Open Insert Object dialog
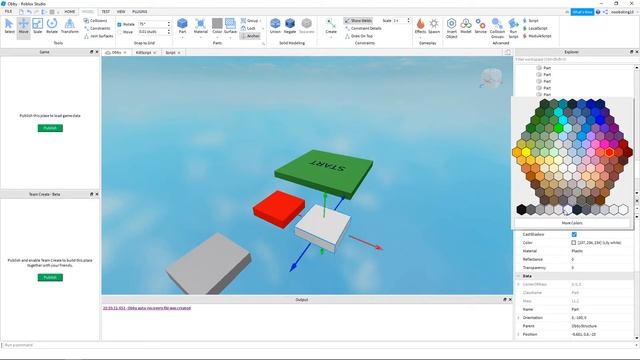The height and width of the screenshot is (360, 640). (x=451, y=28)
